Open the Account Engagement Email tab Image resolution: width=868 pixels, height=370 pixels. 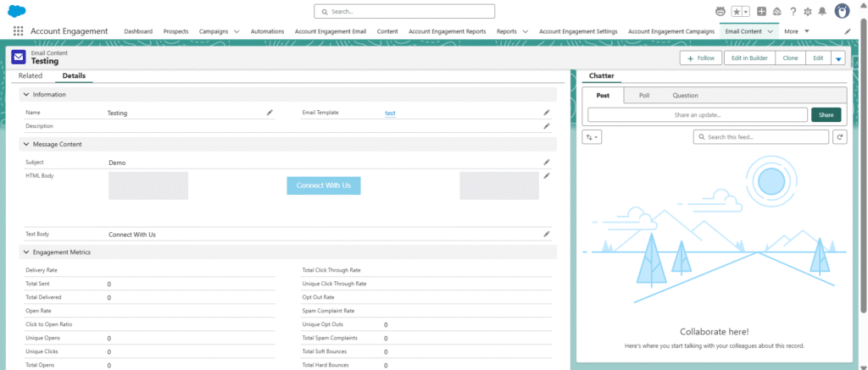[x=331, y=31]
